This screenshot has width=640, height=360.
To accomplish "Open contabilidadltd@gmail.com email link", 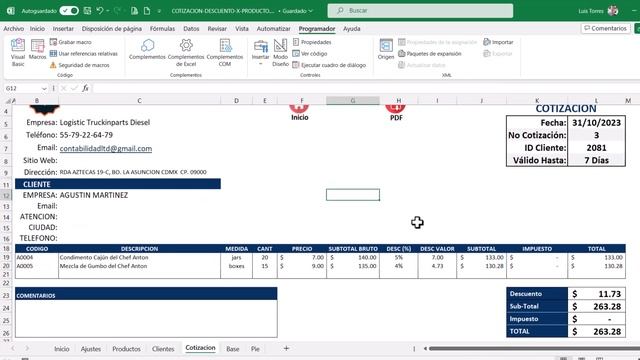I will (106, 149).
